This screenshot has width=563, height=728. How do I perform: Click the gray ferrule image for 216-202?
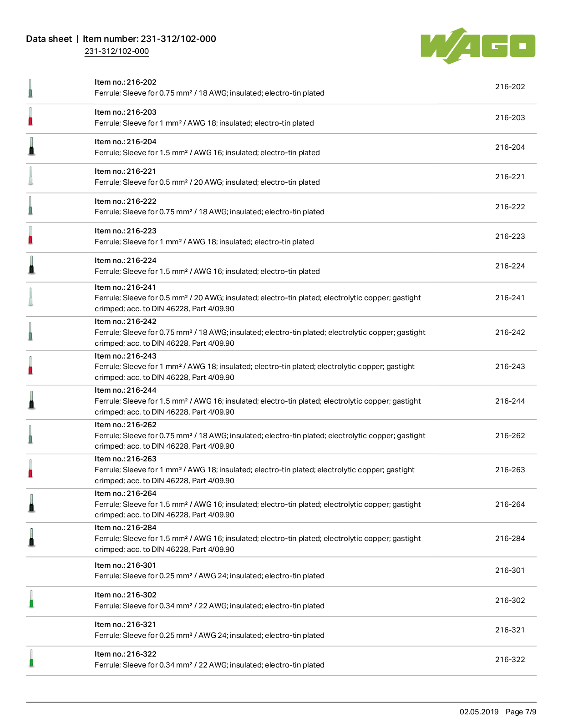click(30, 88)
